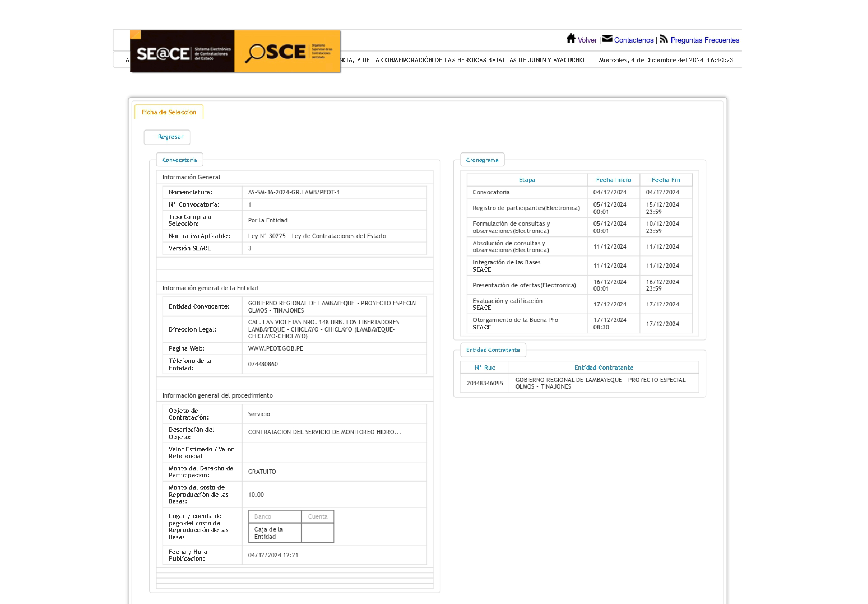Click the Convocatoria row in Cronograma table
The width and height of the screenshot is (868, 604).
580,192
